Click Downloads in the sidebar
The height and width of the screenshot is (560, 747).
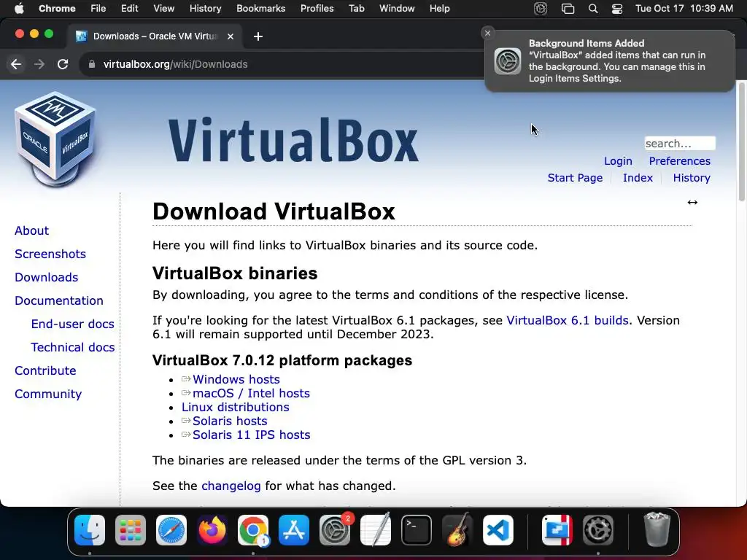pos(46,277)
